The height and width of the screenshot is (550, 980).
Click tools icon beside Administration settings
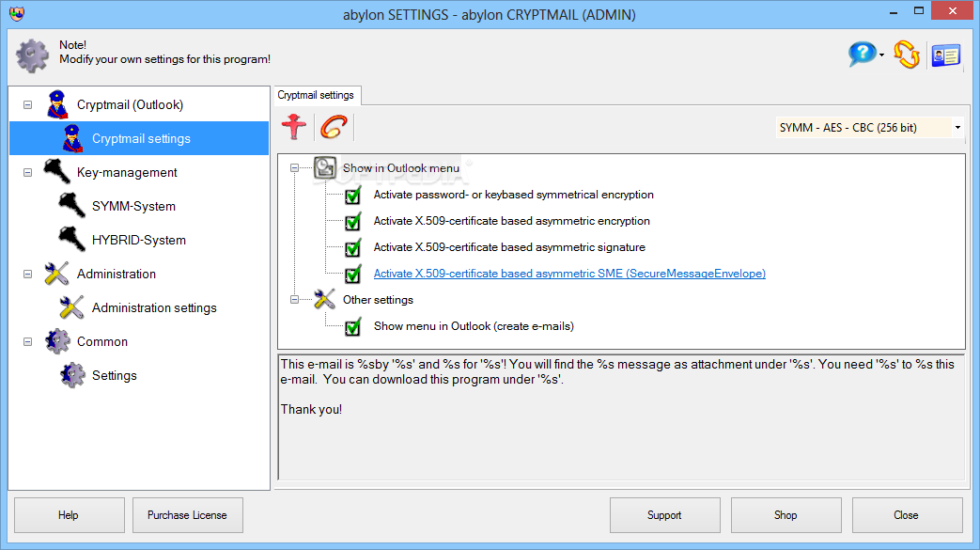pos(71,307)
